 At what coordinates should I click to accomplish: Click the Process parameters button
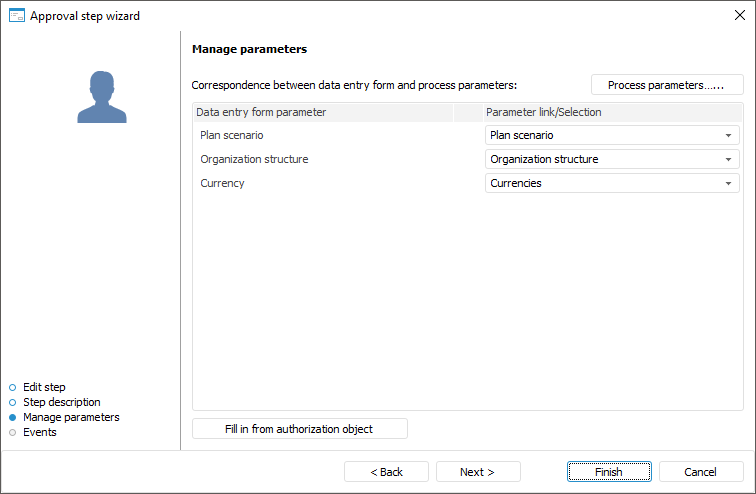(667, 85)
